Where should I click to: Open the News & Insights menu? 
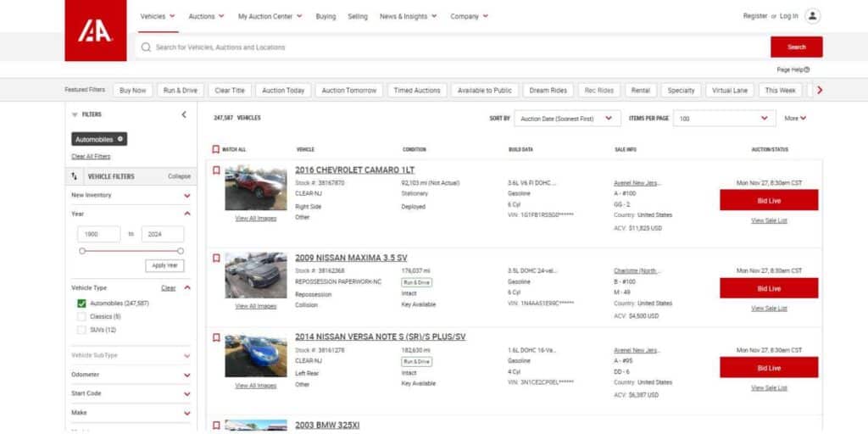tap(409, 16)
